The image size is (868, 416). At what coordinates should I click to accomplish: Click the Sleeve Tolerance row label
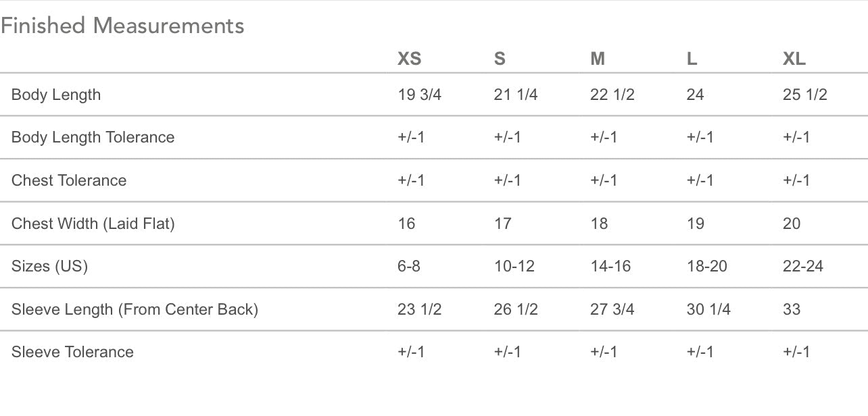[x=72, y=352]
